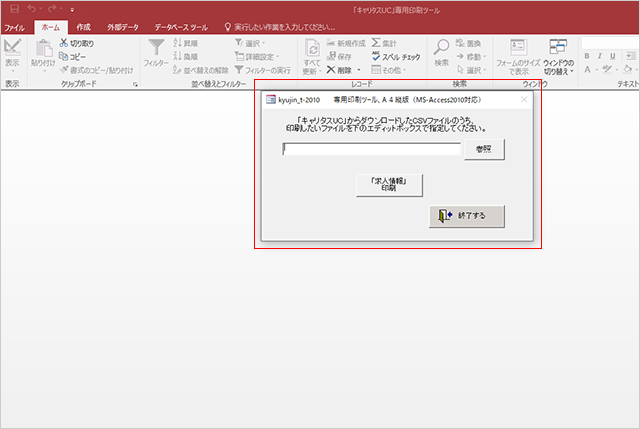Open ウィンドウの切り替え switch windows menu
This screenshot has width=640, height=429.
558,57
